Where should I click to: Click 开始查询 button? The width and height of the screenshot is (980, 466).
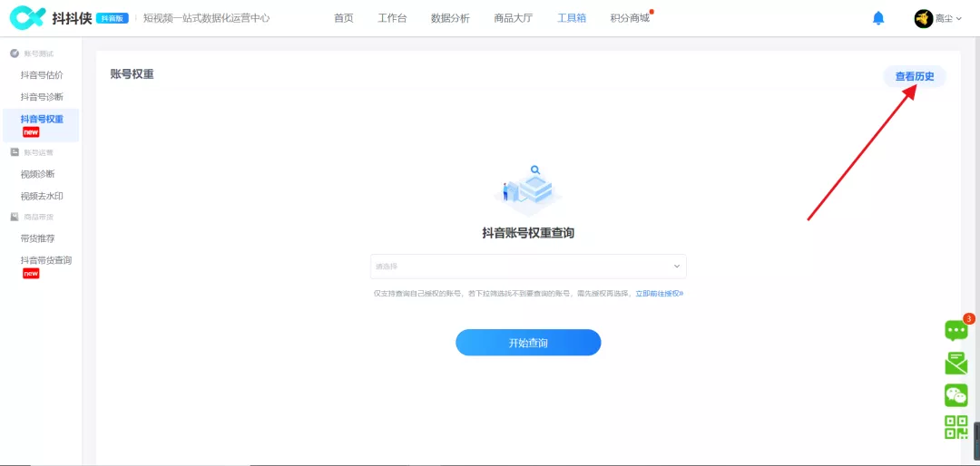(x=528, y=343)
